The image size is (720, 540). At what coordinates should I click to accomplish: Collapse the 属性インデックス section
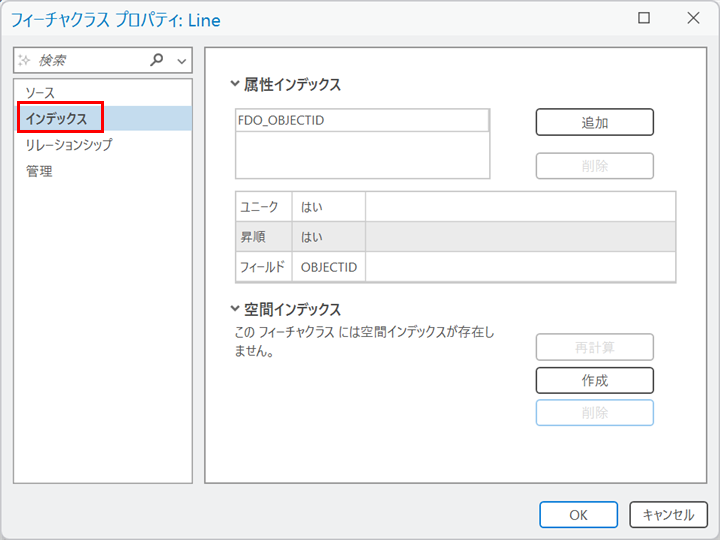pos(235,85)
